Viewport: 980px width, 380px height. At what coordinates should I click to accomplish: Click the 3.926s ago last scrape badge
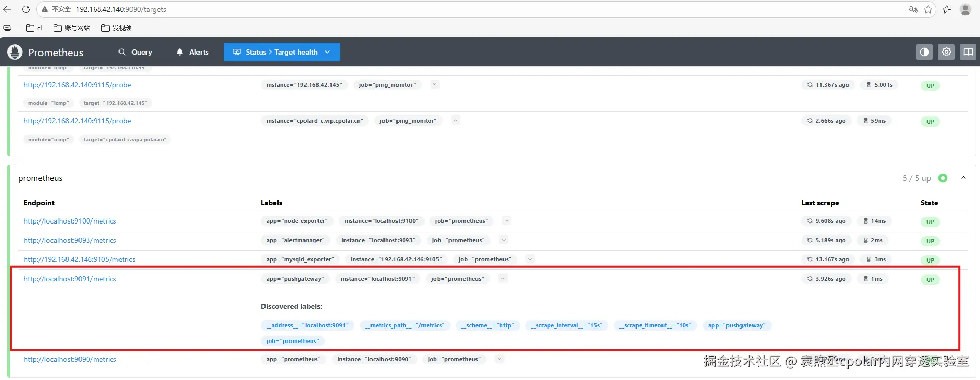[826, 279]
